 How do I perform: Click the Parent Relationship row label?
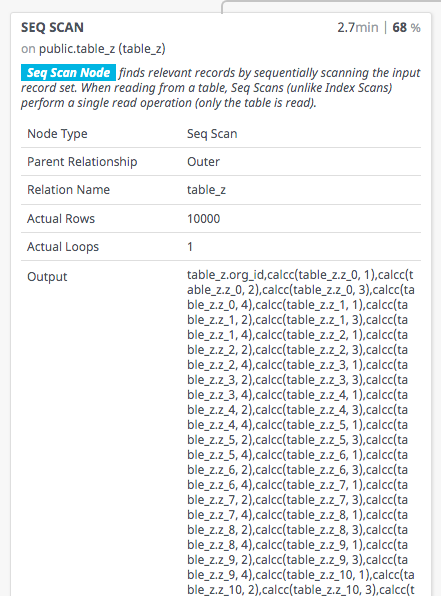[82, 162]
